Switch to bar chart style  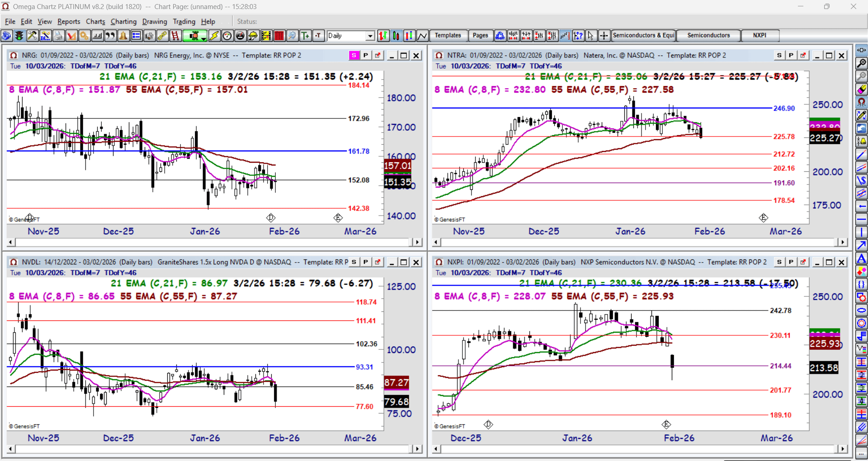click(383, 36)
